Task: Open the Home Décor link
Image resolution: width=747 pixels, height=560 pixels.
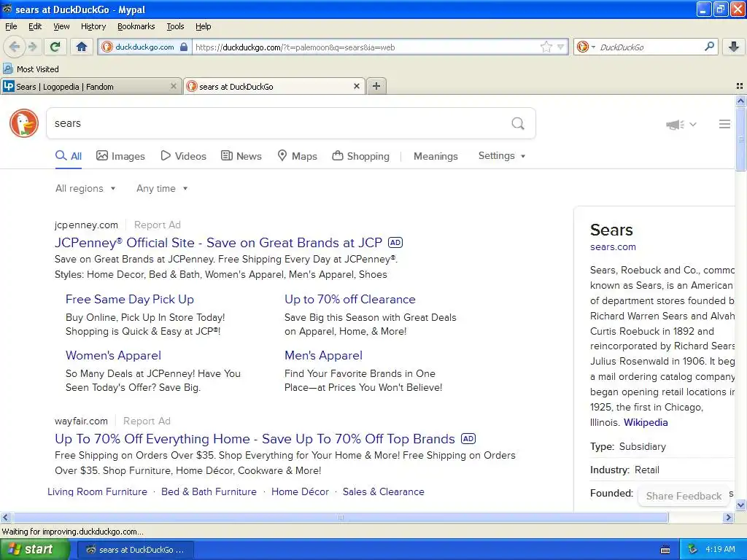Action: tap(300, 491)
